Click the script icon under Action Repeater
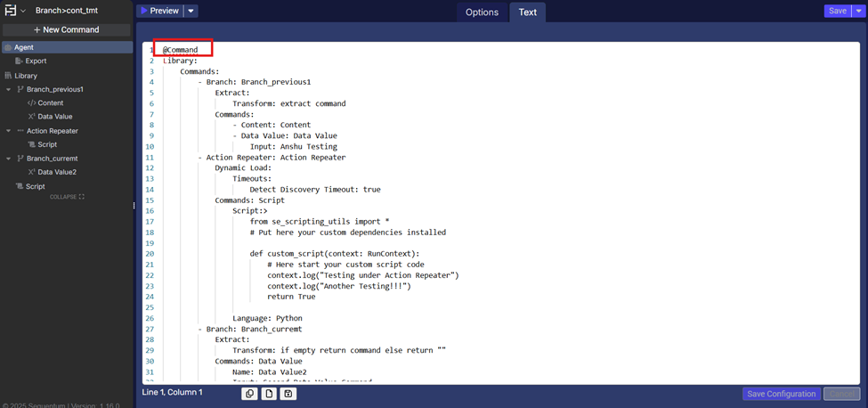 click(x=31, y=144)
